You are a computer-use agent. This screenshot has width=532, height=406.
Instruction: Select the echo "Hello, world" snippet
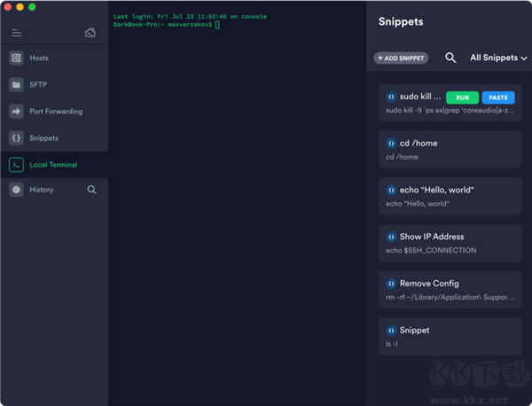coord(450,196)
